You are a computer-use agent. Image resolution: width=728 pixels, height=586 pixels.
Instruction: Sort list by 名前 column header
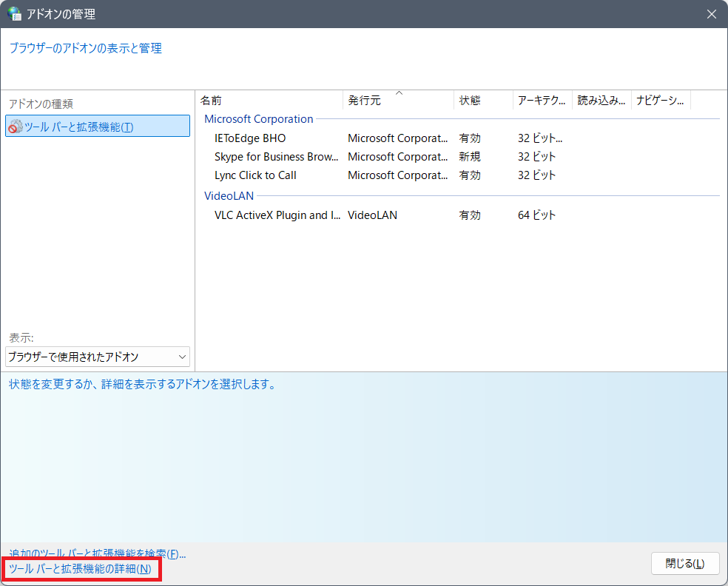click(269, 101)
